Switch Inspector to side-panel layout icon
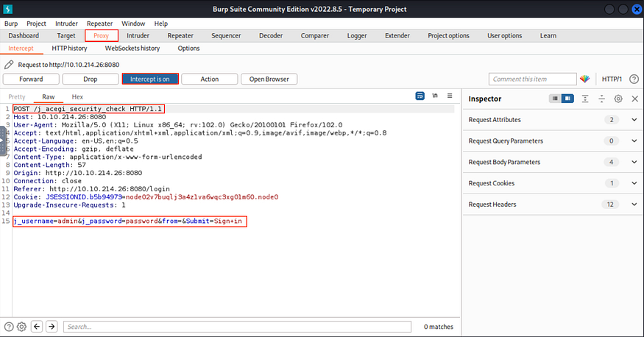 567,99
